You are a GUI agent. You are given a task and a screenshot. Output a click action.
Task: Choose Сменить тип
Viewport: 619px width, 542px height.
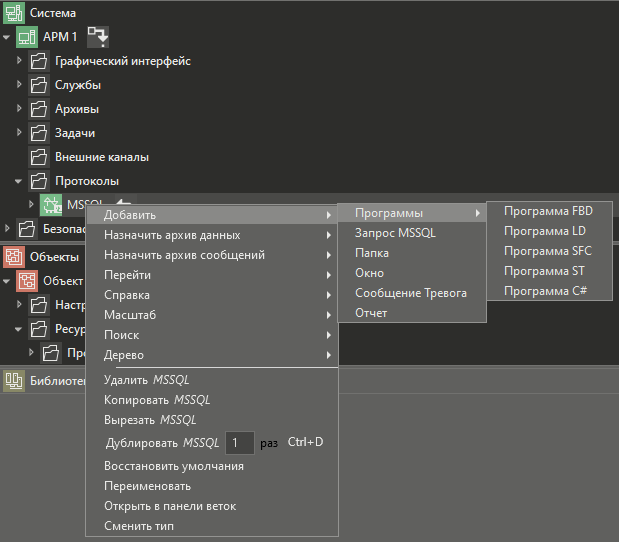(x=212, y=526)
